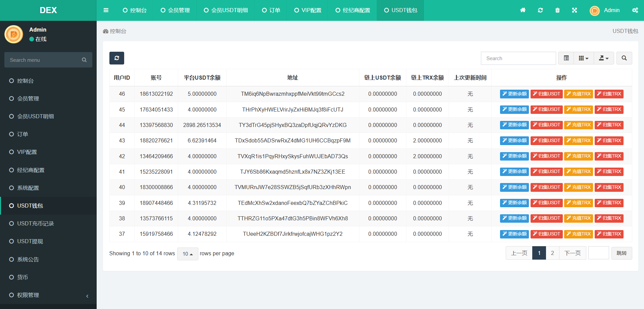This screenshot has height=309, width=644.
Task: Go to page 2 of the table
Action: click(552, 253)
